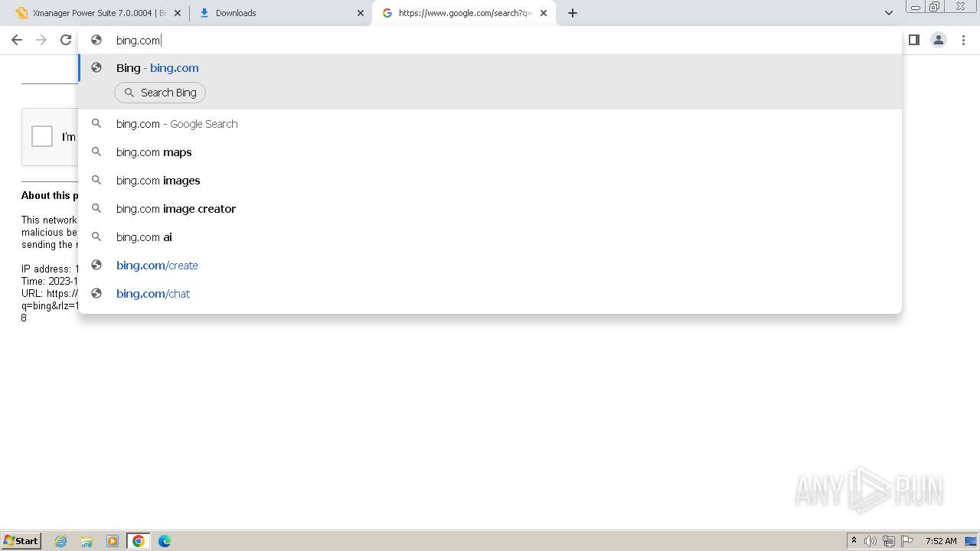Open File Explorer from taskbar
980x551 pixels.
coord(87,541)
